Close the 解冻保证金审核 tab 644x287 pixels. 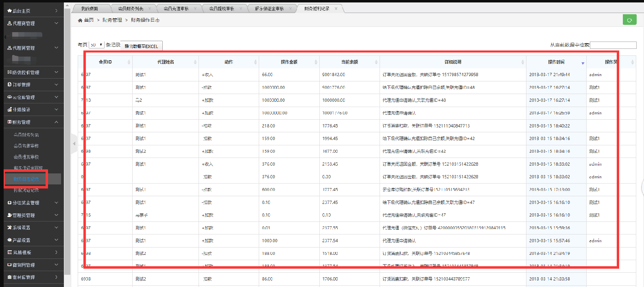coord(290,9)
